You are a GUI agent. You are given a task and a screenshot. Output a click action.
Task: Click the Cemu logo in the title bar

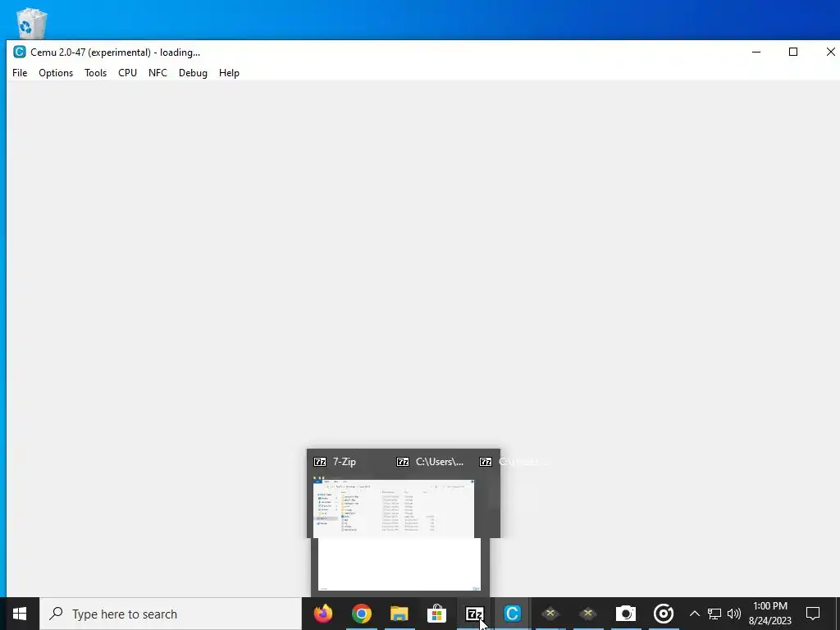[x=20, y=52]
